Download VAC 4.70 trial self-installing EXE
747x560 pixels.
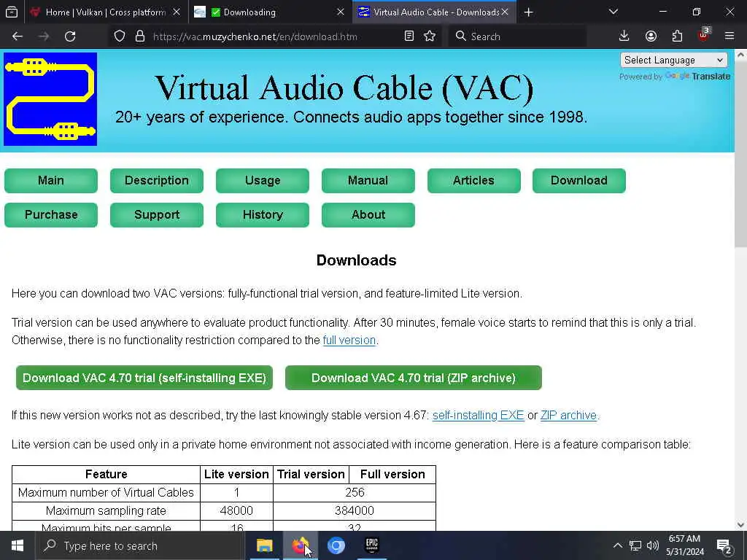144,378
